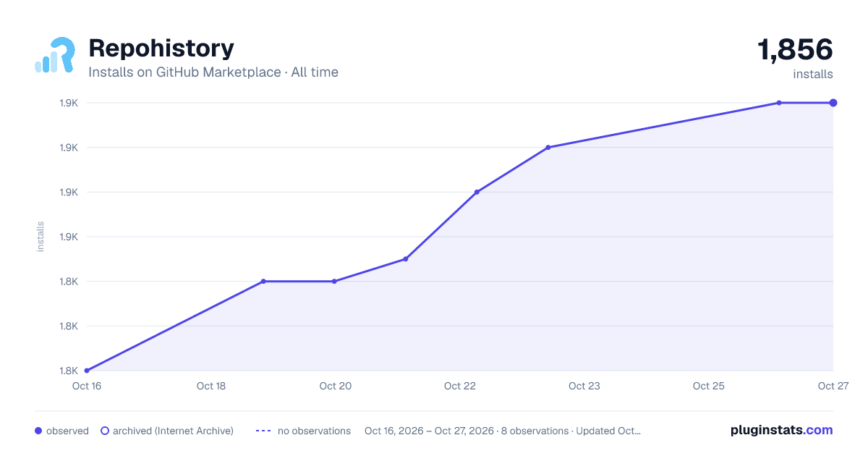Image resolution: width=868 pixels, height=456 pixels.
Task: Click the data point just after Oct 22
Action: pos(477,192)
